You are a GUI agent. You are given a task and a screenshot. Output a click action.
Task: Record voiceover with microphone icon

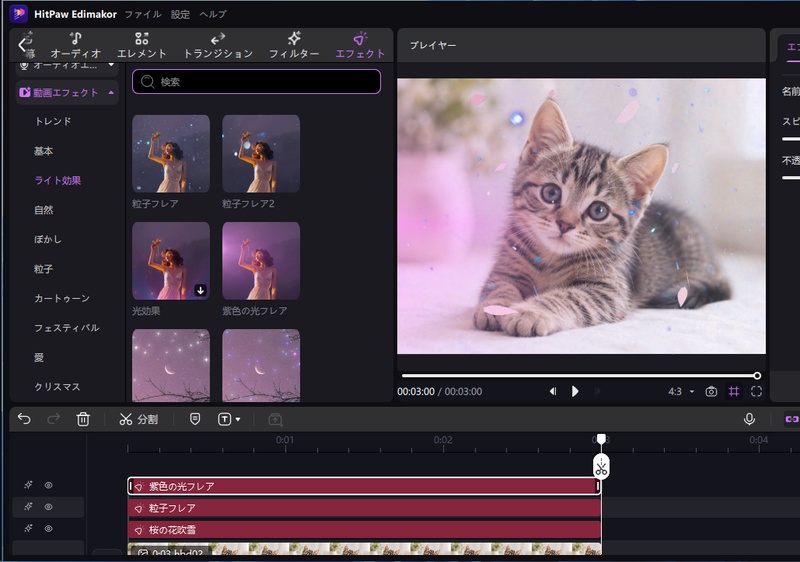point(749,419)
